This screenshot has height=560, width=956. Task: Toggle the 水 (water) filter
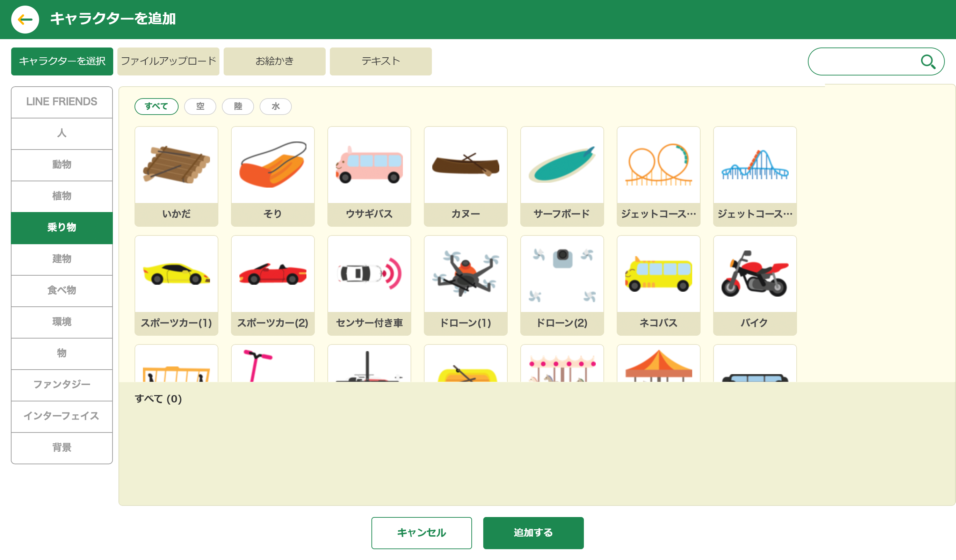[275, 106]
